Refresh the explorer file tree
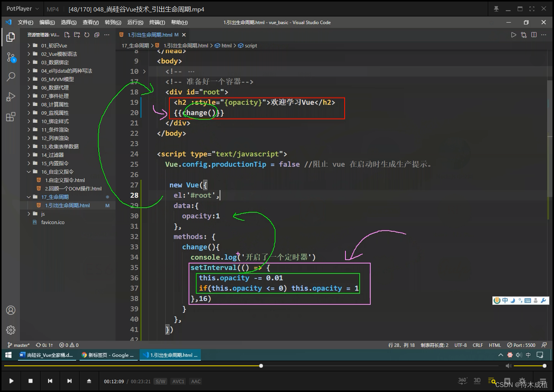554x392 pixels. pyautogui.click(x=87, y=35)
